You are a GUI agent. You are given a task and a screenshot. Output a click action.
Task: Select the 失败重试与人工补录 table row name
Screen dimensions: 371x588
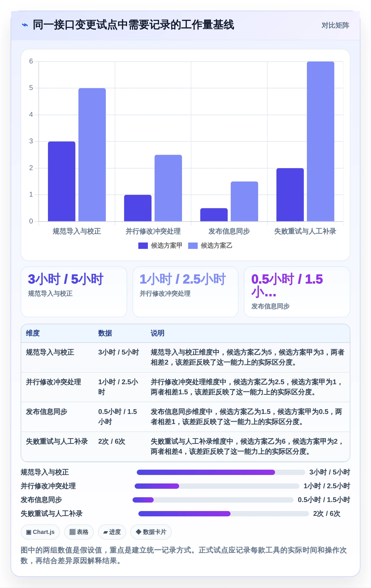[57, 442]
